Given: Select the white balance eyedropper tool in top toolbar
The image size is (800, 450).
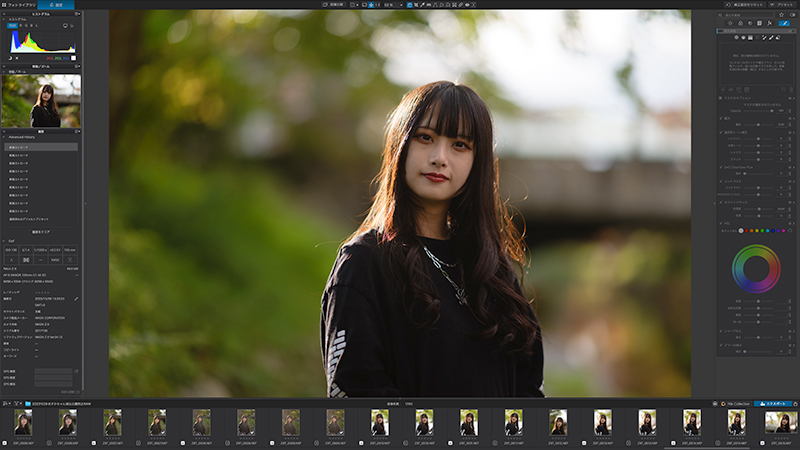Looking at the screenshot, I should point(422,5).
